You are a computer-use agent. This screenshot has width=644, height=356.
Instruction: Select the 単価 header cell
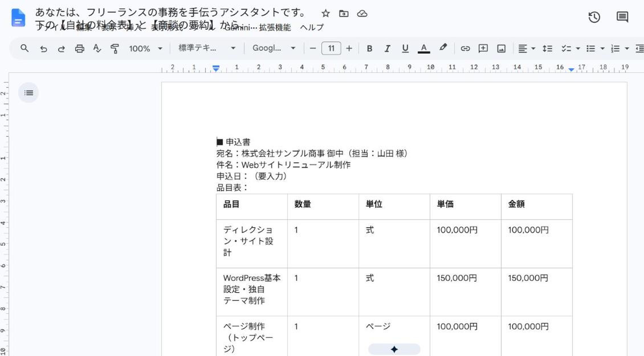(466, 207)
